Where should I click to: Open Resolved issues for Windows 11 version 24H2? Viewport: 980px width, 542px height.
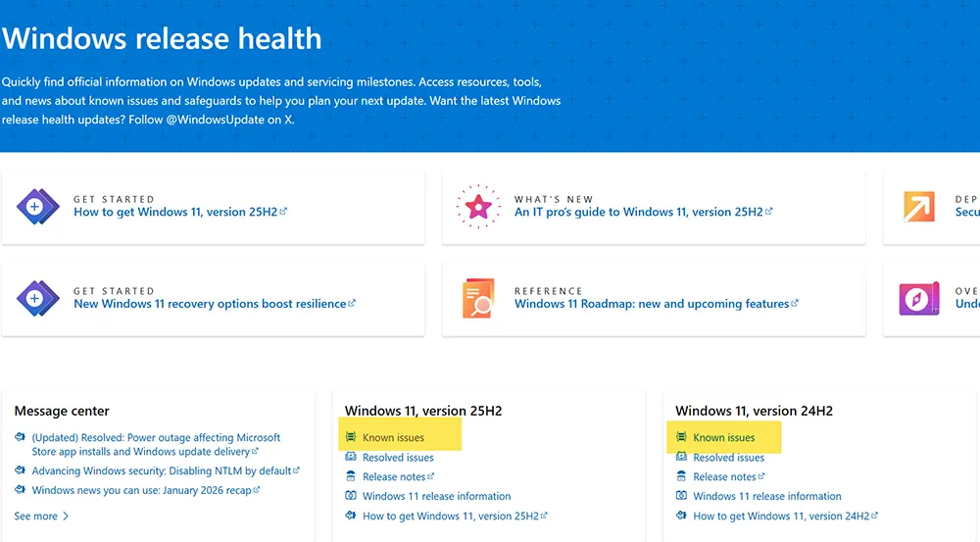pos(729,458)
